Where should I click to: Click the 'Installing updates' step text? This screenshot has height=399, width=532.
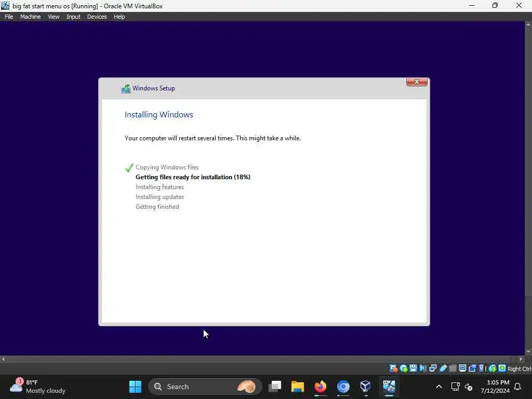tap(159, 197)
